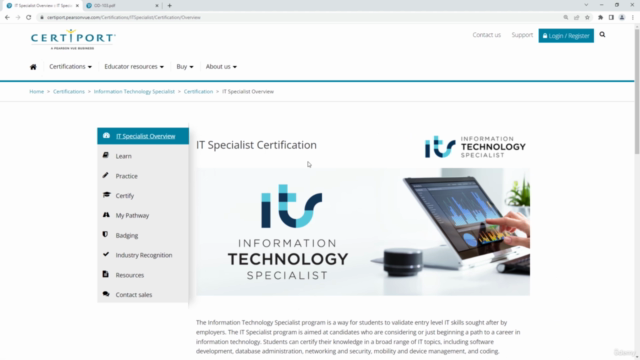Click the Learn book icon in sidebar
Screen dimensions: 640x360
106,156
